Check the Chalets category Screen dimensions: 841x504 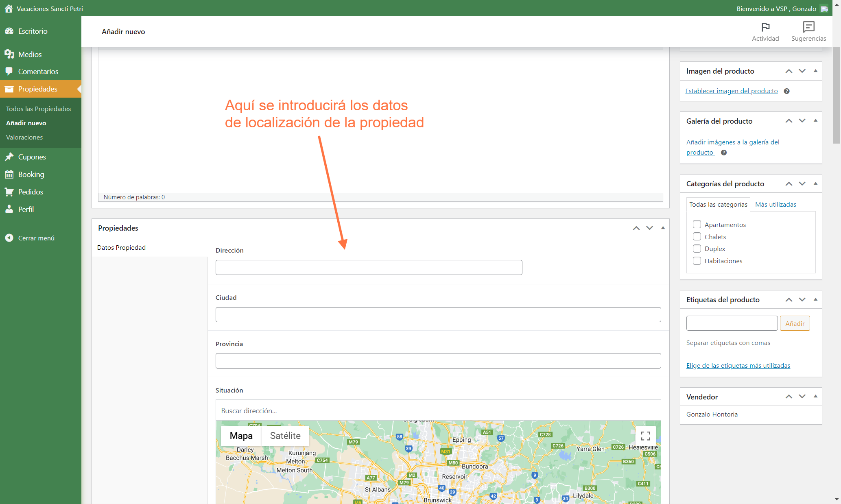697,237
